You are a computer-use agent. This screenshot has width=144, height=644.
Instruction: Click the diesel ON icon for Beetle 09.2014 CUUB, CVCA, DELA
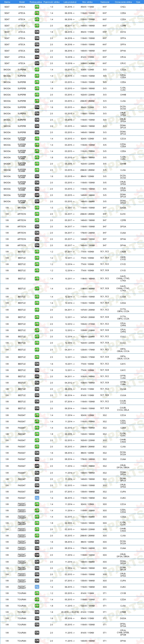[37, 408]
